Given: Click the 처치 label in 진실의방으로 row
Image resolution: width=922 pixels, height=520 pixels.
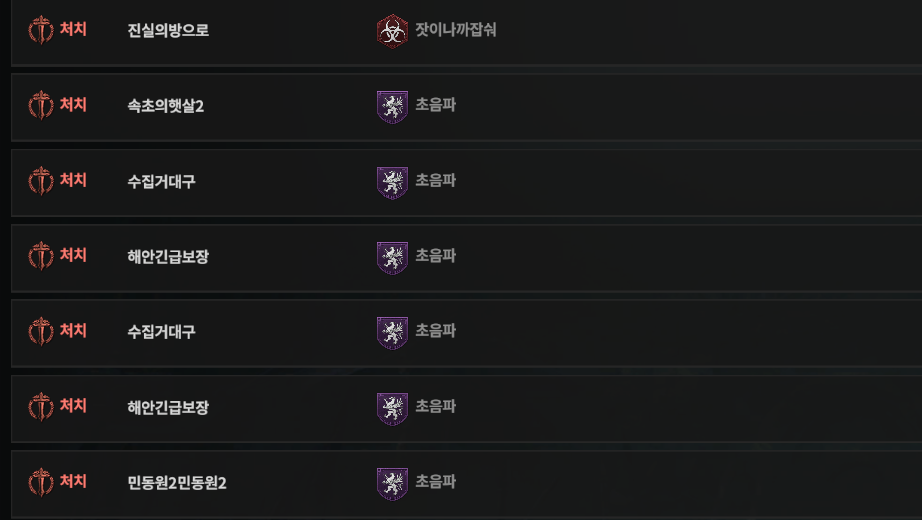Looking at the screenshot, I should click(x=74, y=29).
